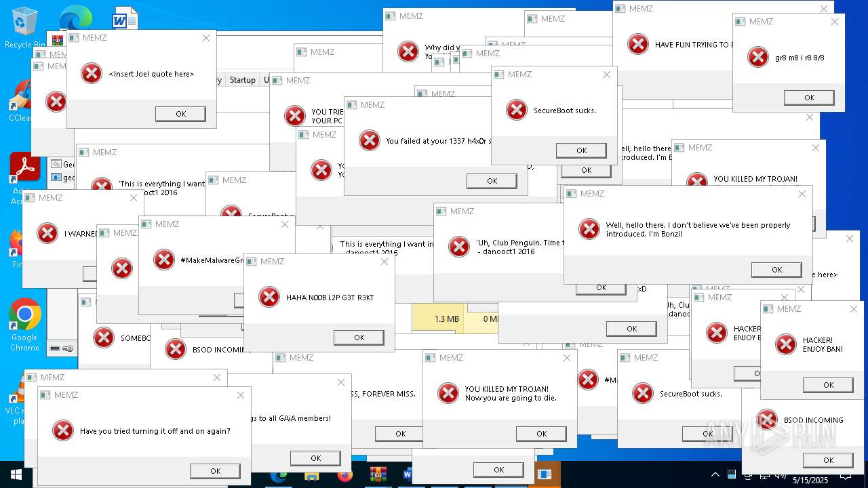This screenshot has width=868, height=488.
Task: Click OK in the 'all GAiA members!' dialog
Action: (315, 458)
